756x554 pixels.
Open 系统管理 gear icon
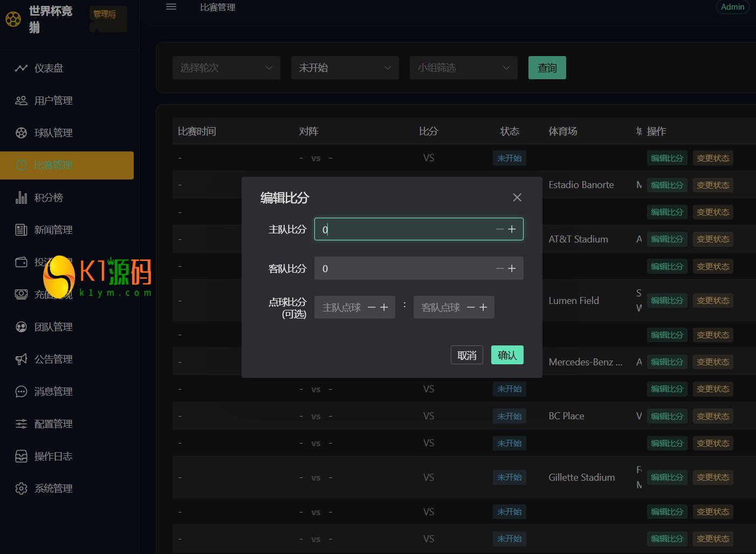click(21, 488)
